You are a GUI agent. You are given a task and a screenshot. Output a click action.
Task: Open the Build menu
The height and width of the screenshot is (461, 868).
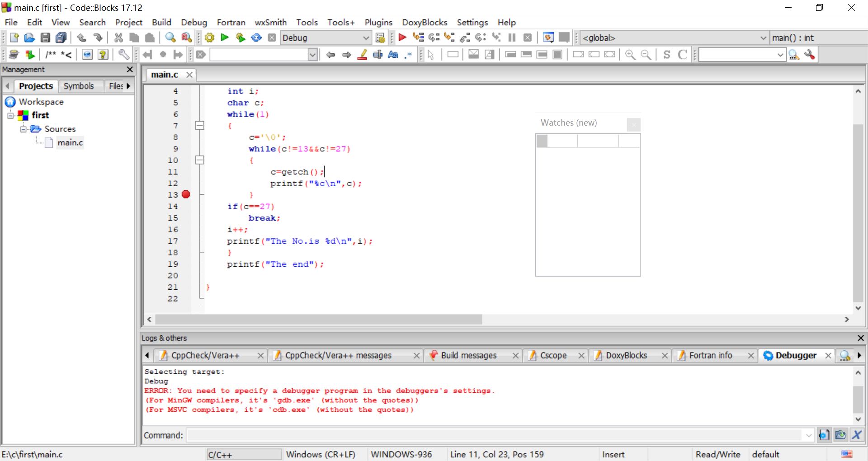tap(161, 22)
